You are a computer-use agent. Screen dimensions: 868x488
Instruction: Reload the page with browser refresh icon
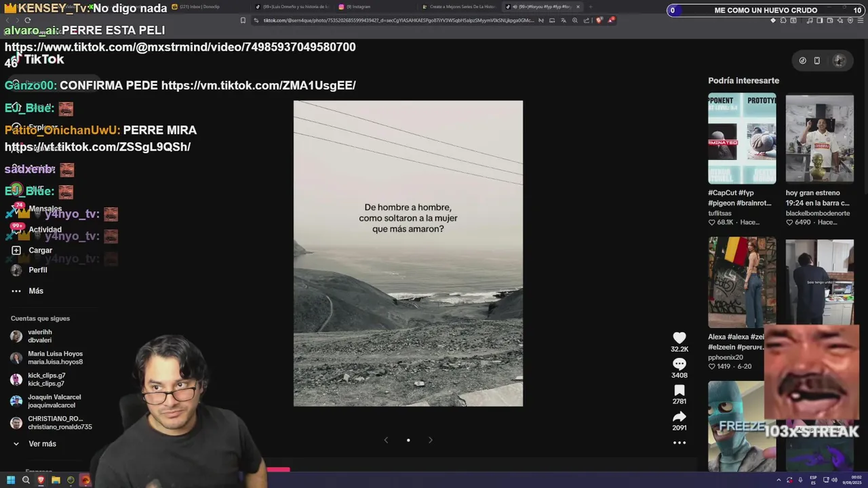click(27, 20)
